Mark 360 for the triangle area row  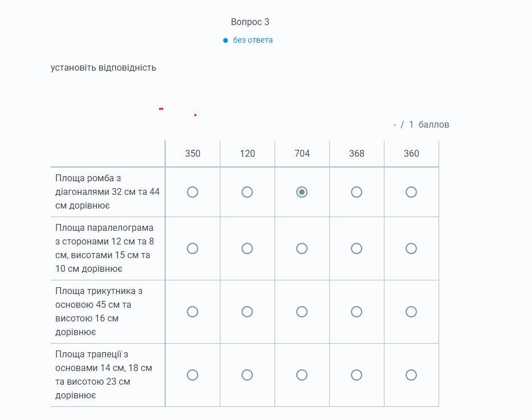tap(411, 312)
